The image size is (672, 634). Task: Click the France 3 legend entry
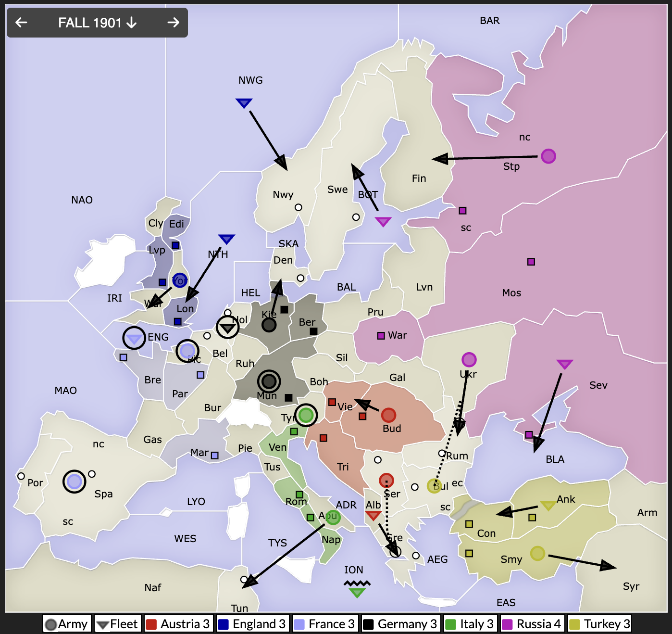pyautogui.click(x=324, y=624)
